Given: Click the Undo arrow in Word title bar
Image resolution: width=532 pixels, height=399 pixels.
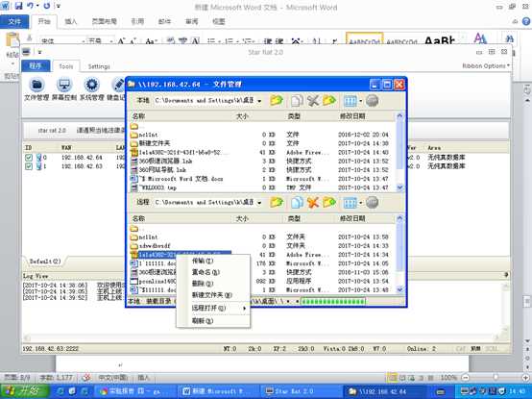Looking at the screenshot, I should 31,6.
